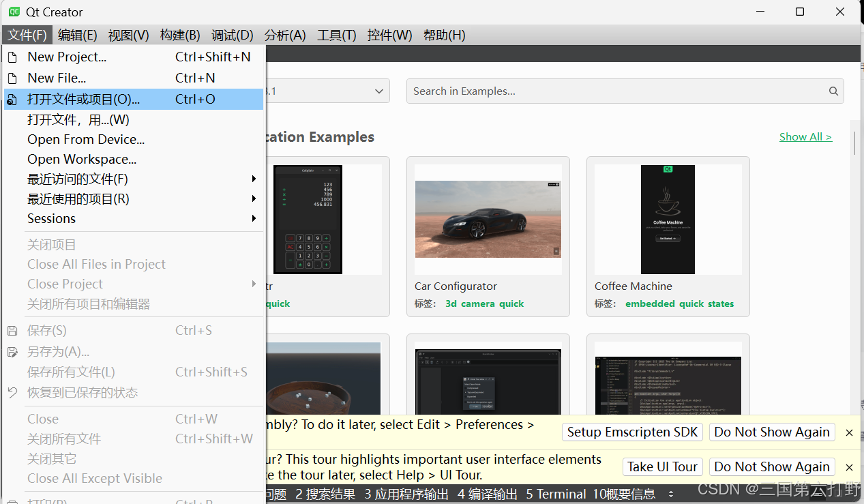Choose New Project... menu entry

pyautogui.click(x=134, y=57)
